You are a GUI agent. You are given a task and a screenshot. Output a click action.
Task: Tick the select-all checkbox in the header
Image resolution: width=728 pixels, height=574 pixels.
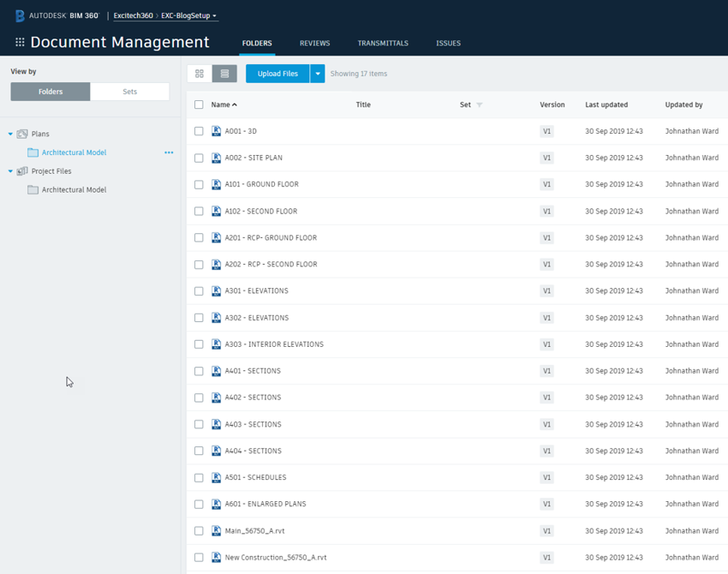[199, 105]
